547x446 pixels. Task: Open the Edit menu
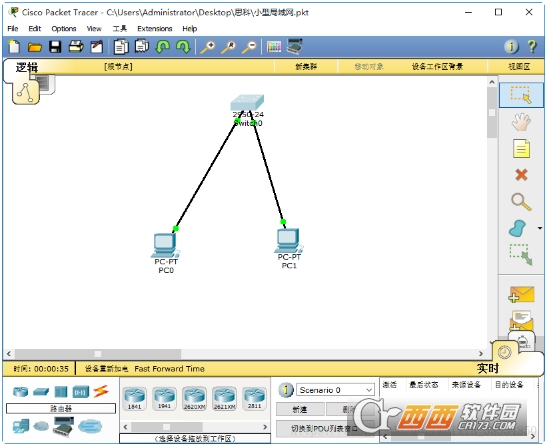click(x=35, y=29)
